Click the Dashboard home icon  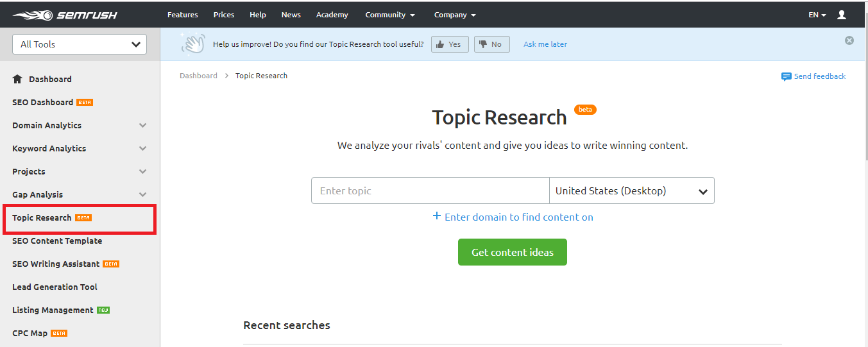click(17, 79)
